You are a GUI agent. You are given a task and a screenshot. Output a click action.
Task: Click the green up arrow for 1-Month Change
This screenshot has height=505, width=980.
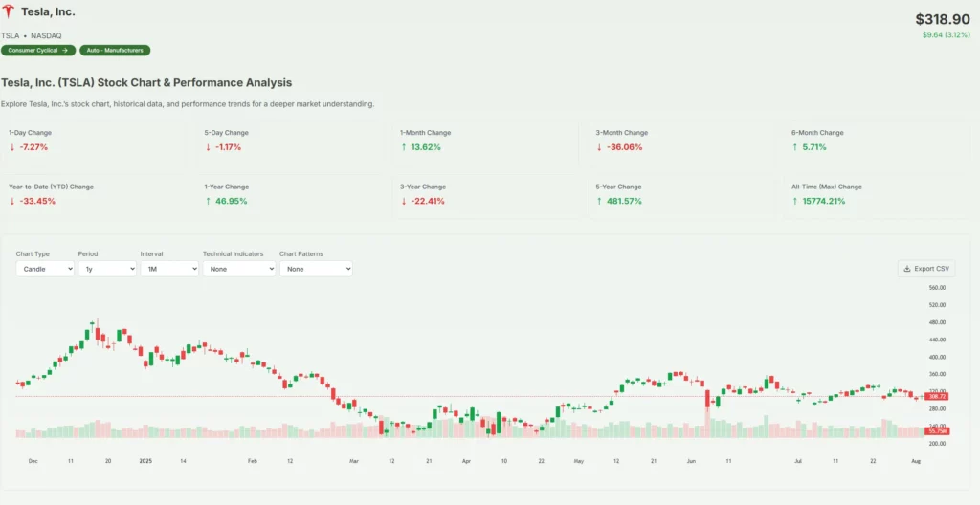point(404,147)
